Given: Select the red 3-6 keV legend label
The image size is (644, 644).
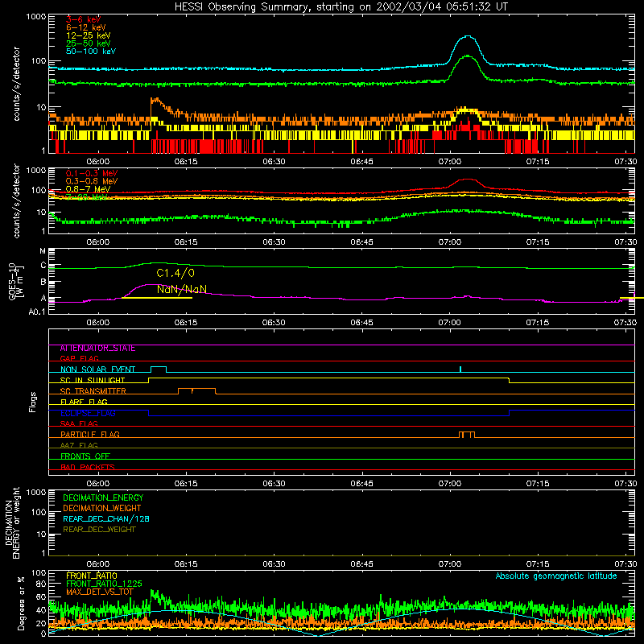Looking at the screenshot, I should click(x=83, y=19).
